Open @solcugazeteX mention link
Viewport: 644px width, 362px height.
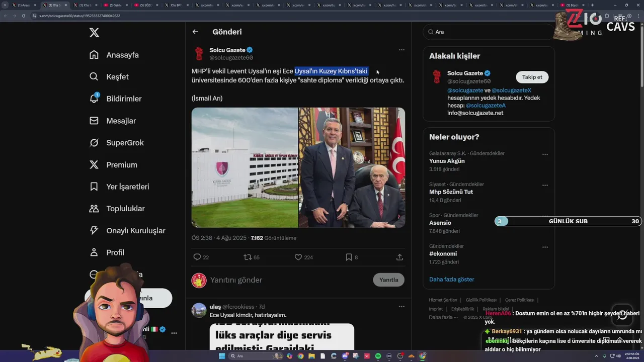(x=511, y=90)
